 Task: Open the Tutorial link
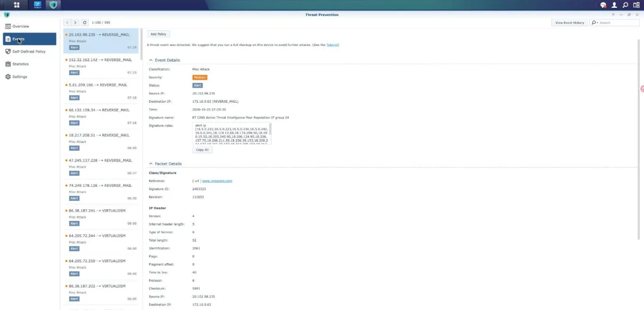(x=332, y=45)
